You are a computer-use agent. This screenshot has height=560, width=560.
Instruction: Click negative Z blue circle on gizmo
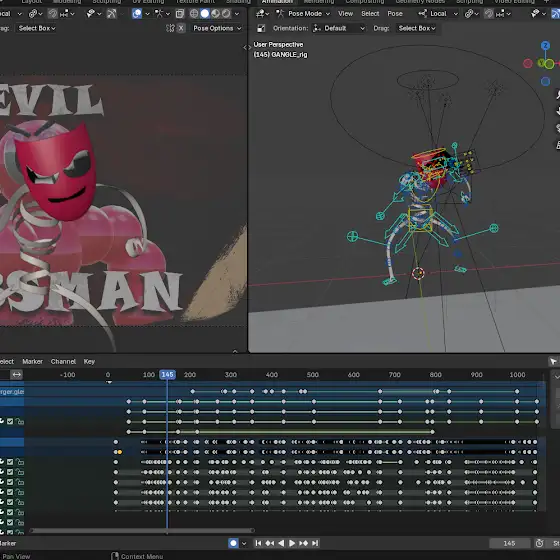coord(545,81)
